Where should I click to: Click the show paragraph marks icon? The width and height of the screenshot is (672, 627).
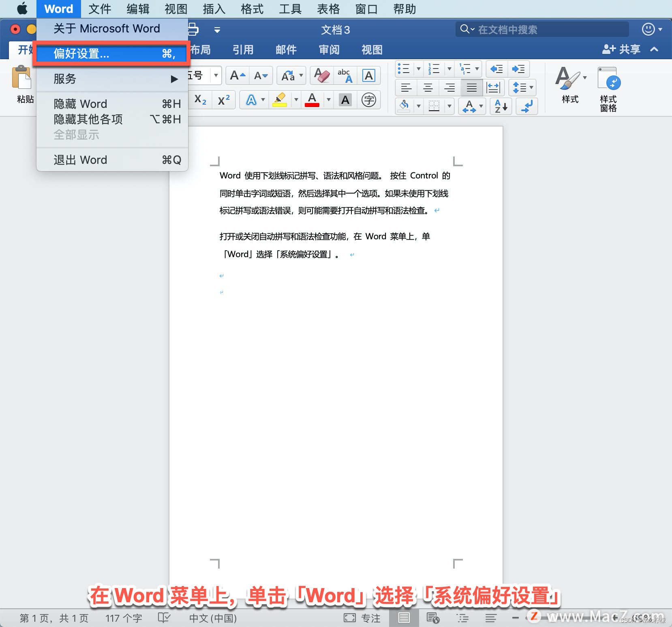527,106
